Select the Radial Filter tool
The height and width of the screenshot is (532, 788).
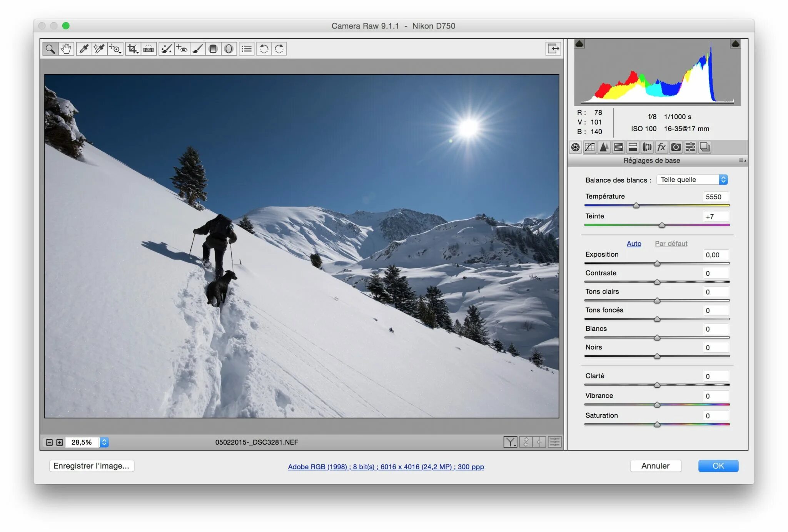[x=229, y=49]
